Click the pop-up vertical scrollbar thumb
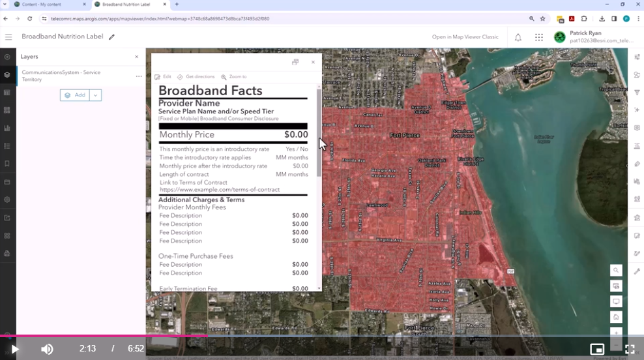644x360 pixels. [319, 132]
